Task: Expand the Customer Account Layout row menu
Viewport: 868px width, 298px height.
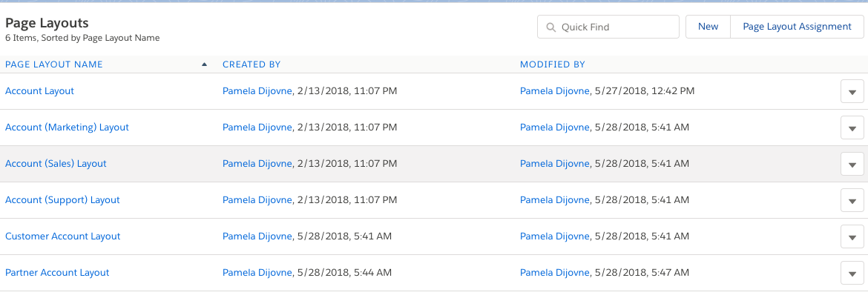Action: [x=852, y=237]
